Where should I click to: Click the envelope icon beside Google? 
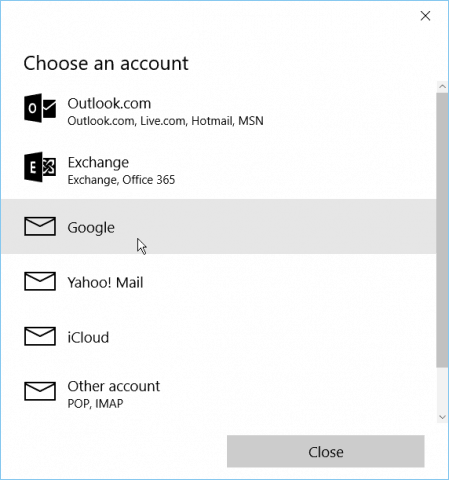pyautogui.click(x=40, y=226)
